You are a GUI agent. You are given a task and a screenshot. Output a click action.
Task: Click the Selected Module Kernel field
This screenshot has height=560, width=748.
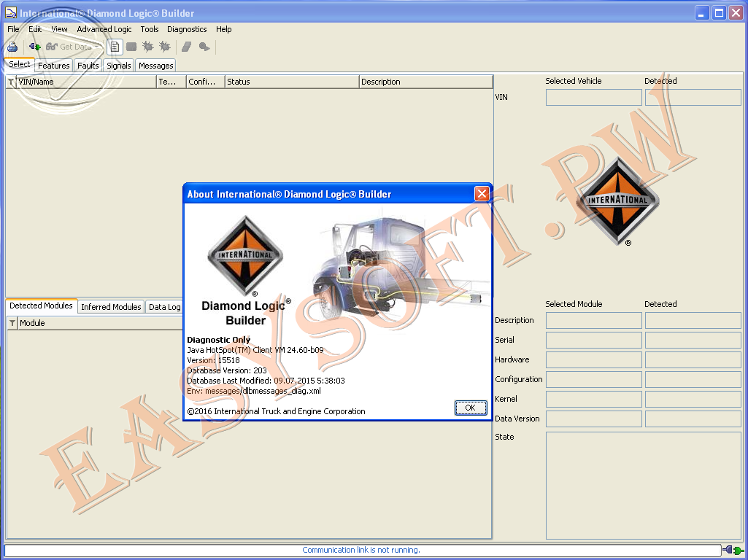[x=594, y=399]
